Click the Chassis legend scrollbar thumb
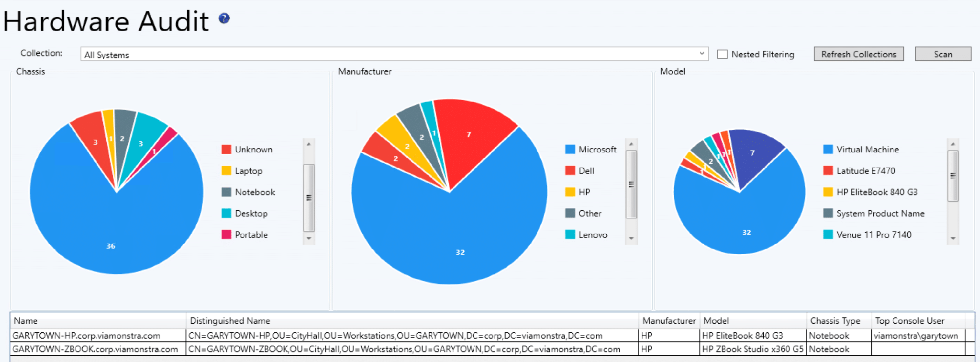 tap(309, 197)
